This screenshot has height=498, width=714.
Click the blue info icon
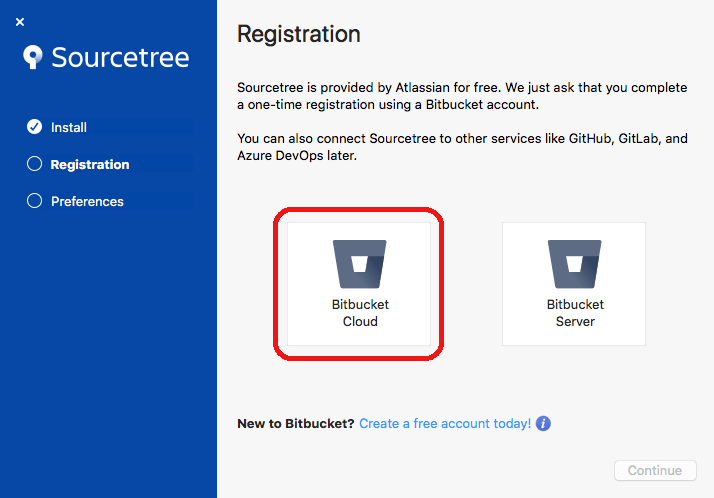tap(543, 424)
